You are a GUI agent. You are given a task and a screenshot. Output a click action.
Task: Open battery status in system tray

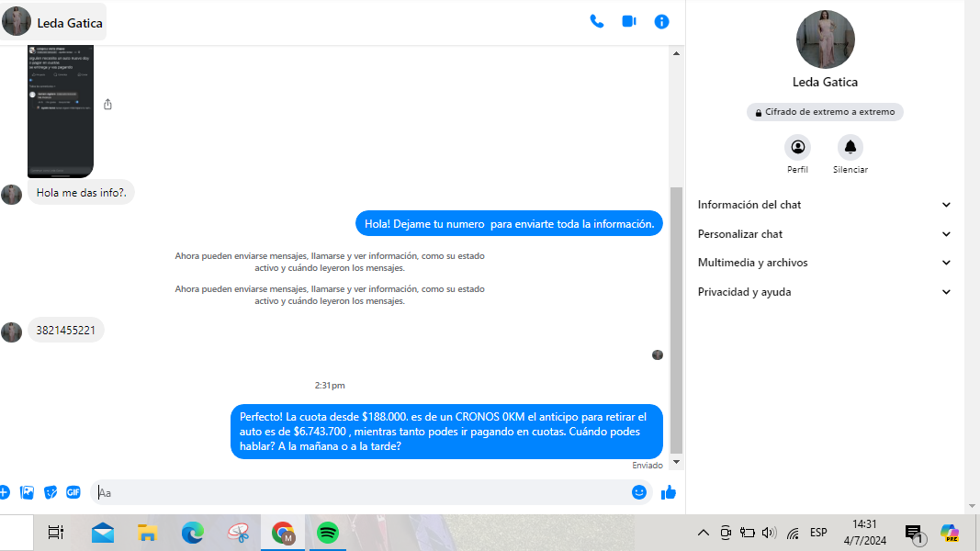coord(748,533)
